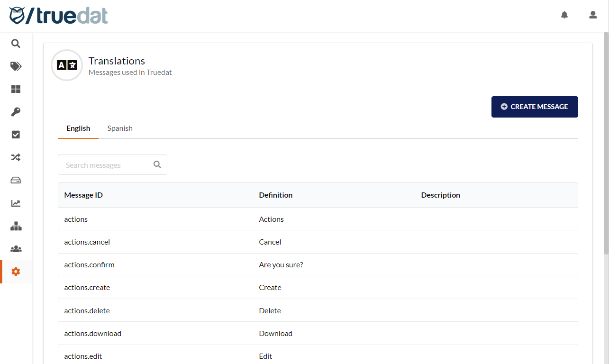Click the key icon in sidebar

tap(16, 112)
